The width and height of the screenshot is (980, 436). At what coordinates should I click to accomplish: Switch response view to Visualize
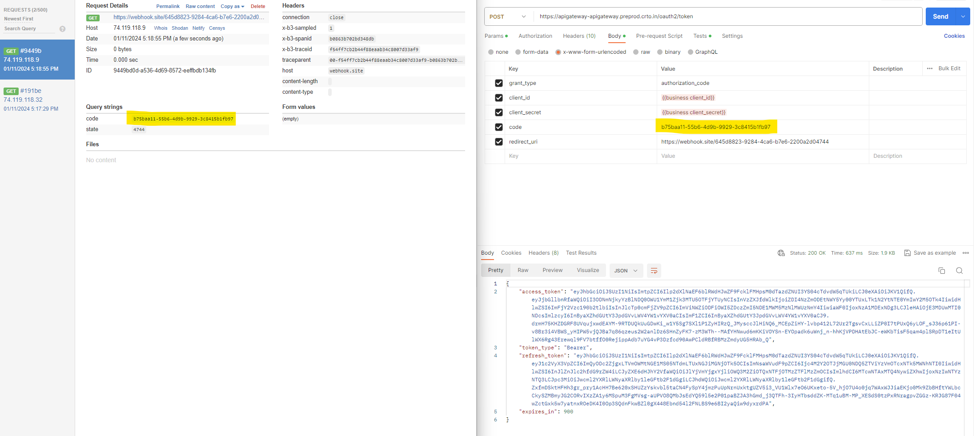[588, 270]
